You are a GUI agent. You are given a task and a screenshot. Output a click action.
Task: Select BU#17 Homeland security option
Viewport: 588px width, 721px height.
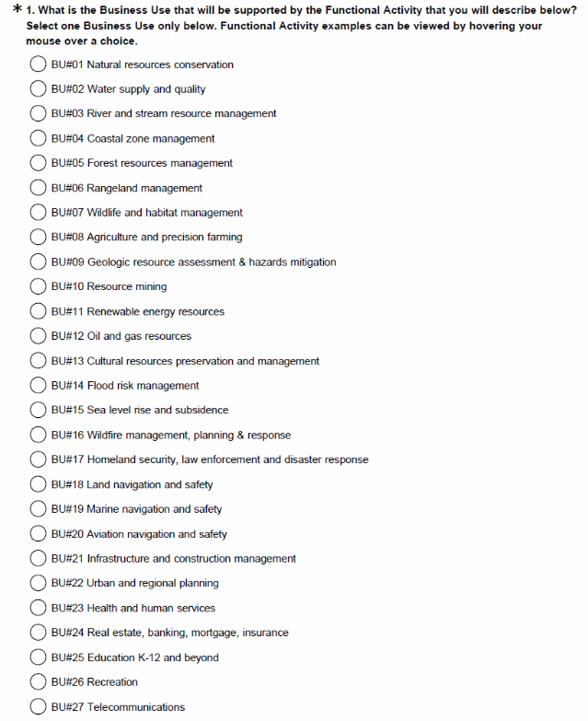point(39,459)
